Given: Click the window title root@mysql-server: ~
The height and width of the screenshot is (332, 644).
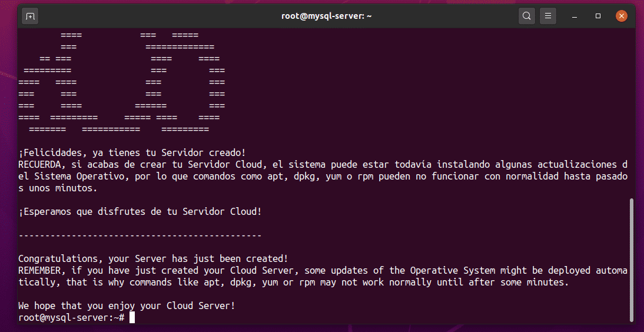Looking at the screenshot, I should click(x=326, y=16).
